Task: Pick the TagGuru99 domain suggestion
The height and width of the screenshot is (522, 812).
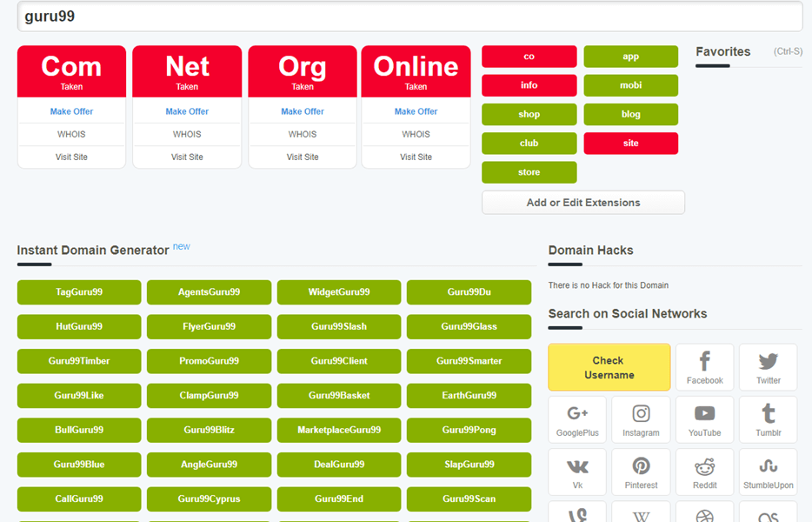Action: 79,292
